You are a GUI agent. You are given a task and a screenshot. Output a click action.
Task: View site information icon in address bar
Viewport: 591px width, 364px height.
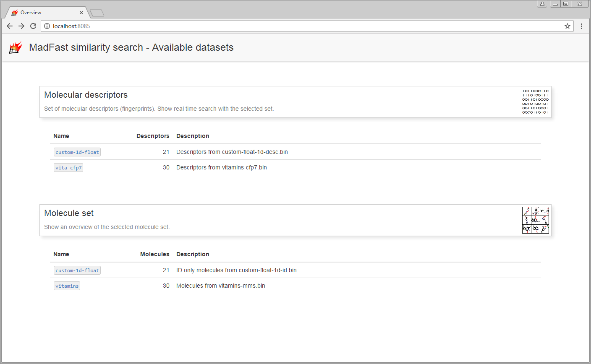tap(47, 26)
